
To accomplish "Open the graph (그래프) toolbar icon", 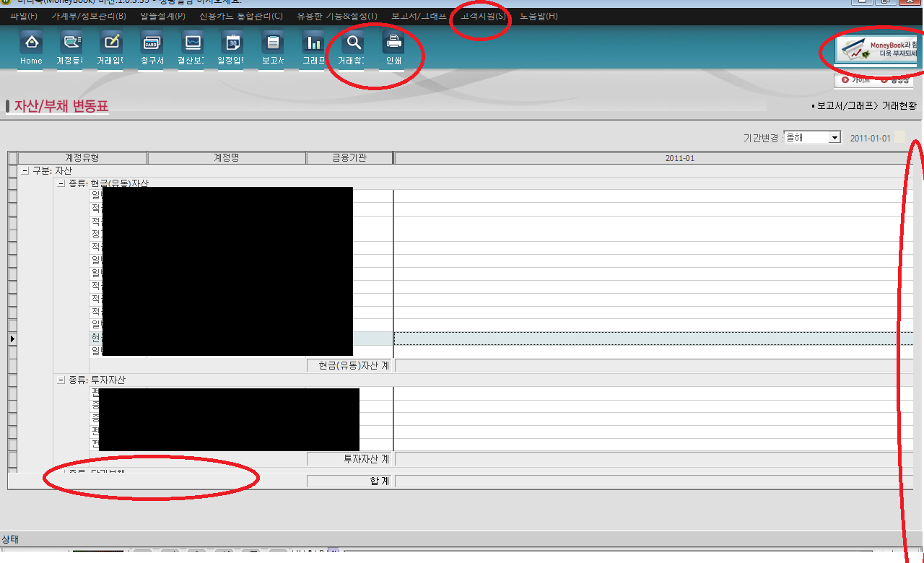I will (313, 43).
